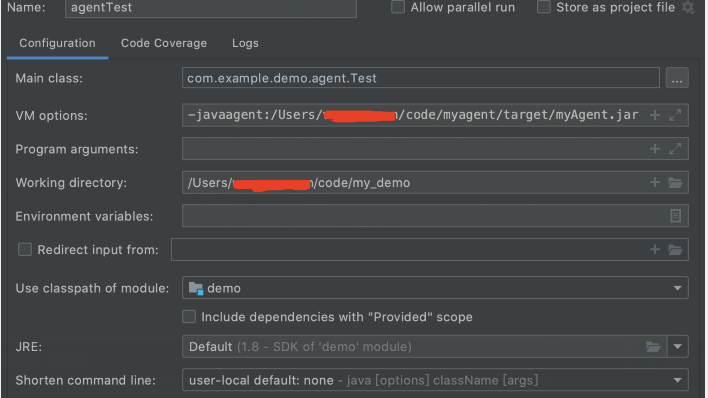The height and width of the screenshot is (398, 708).
Task: Open the JRE dropdown arrow
Action: click(x=677, y=346)
